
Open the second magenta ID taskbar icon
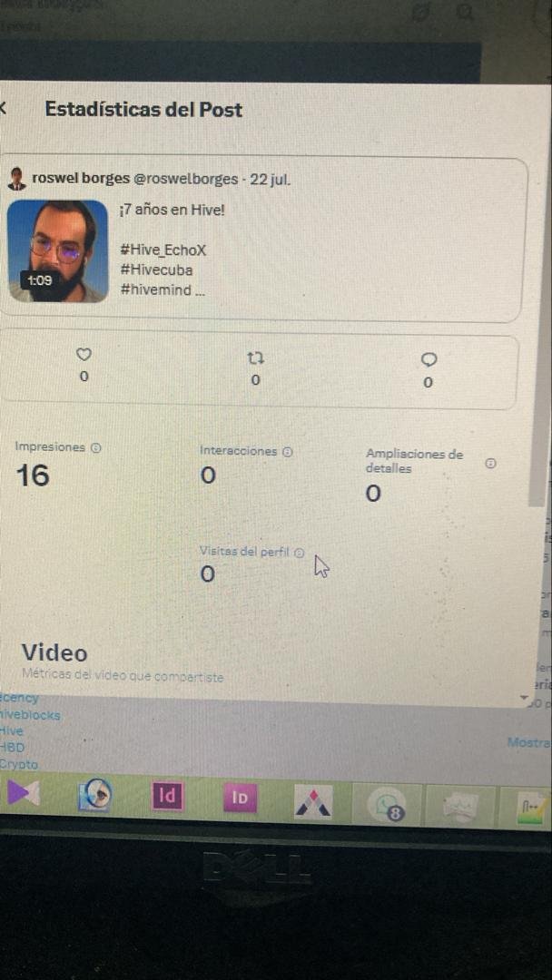240,799
